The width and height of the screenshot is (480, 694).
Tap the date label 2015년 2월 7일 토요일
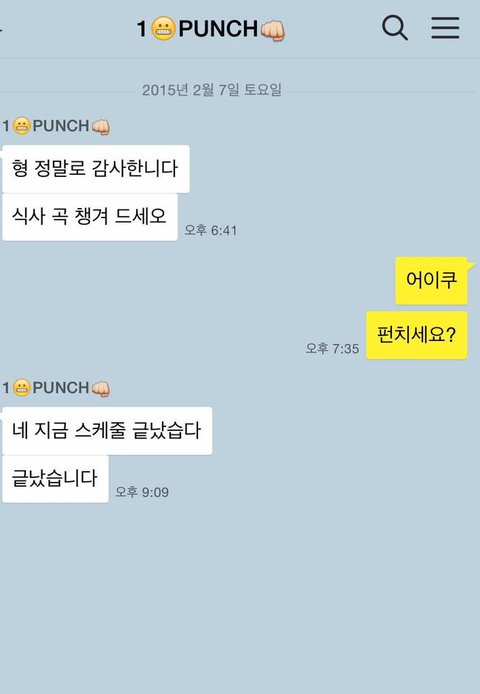point(212,90)
